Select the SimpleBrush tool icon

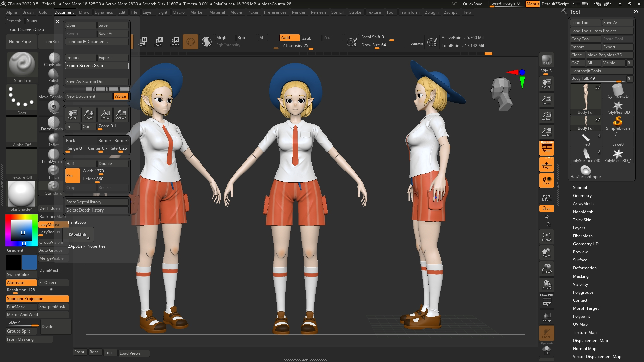(x=618, y=123)
